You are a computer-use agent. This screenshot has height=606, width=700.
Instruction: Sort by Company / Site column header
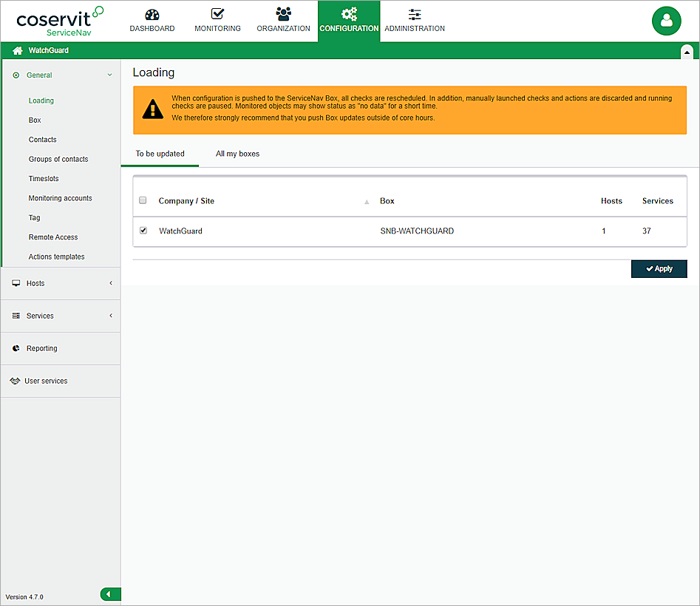click(x=186, y=201)
